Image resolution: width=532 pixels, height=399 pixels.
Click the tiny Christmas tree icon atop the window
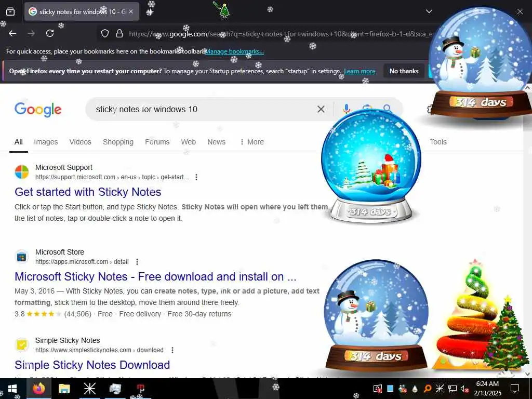point(224,10)
